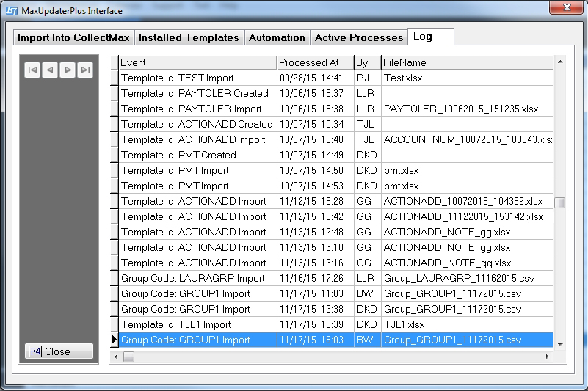Jump to last log record
The height and width of the screenshot is (391, 588).
(x=85, y=70)
